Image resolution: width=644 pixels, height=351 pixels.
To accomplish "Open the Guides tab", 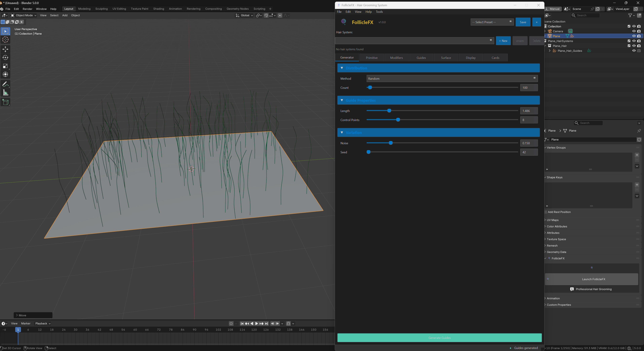I will [421, 58].
